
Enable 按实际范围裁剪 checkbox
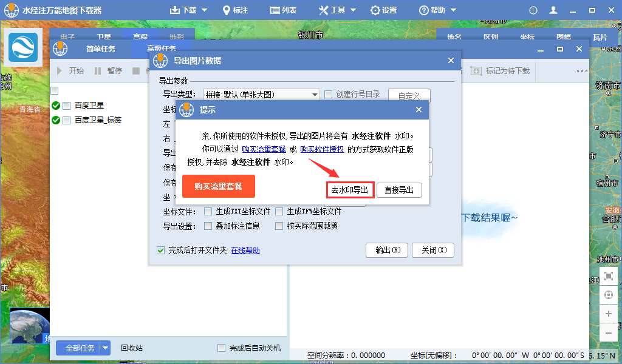pos(279,226)
